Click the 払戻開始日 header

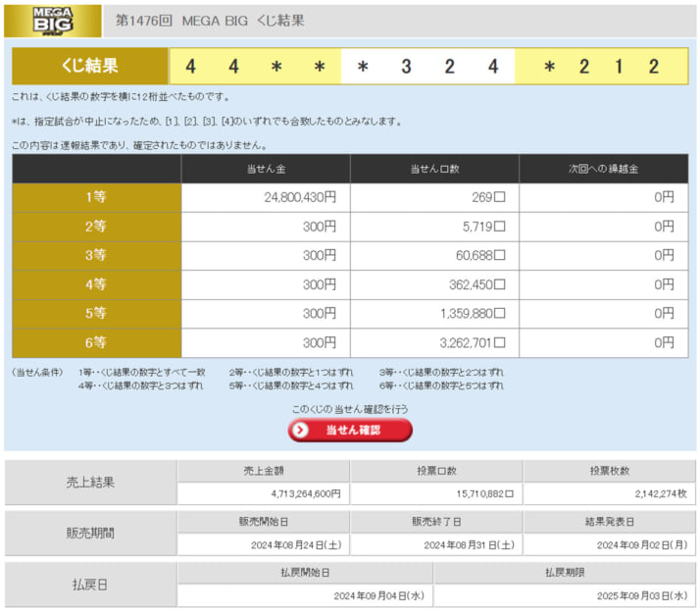coord(305,573)
